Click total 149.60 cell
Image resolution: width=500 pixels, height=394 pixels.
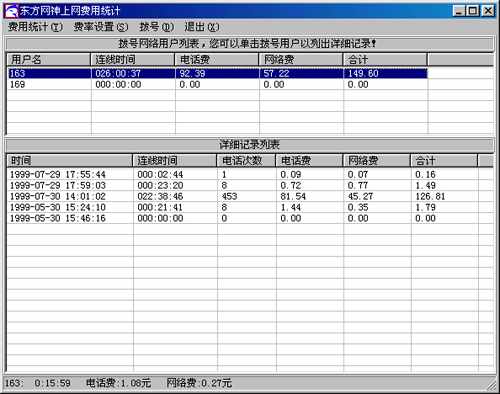click(363, 73)
